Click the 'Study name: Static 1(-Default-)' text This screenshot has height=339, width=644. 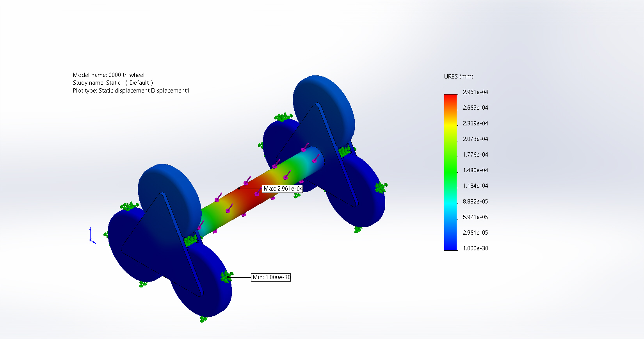coord(113,83)
